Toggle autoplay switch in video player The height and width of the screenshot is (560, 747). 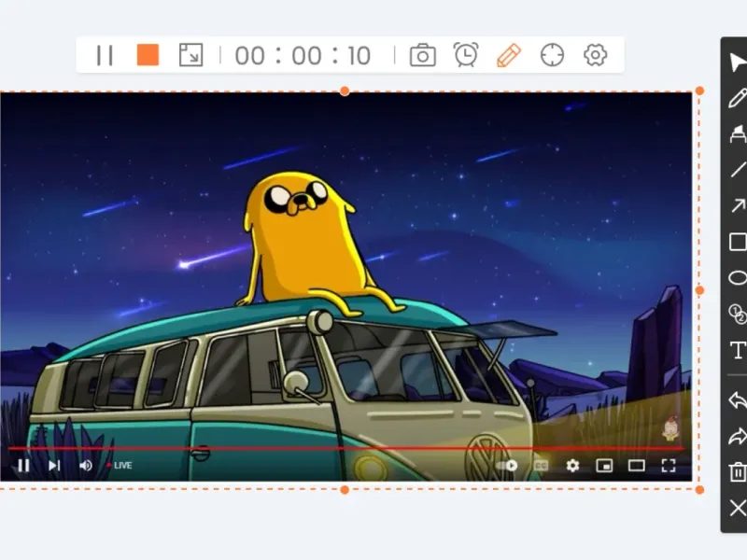coord(508,465)
